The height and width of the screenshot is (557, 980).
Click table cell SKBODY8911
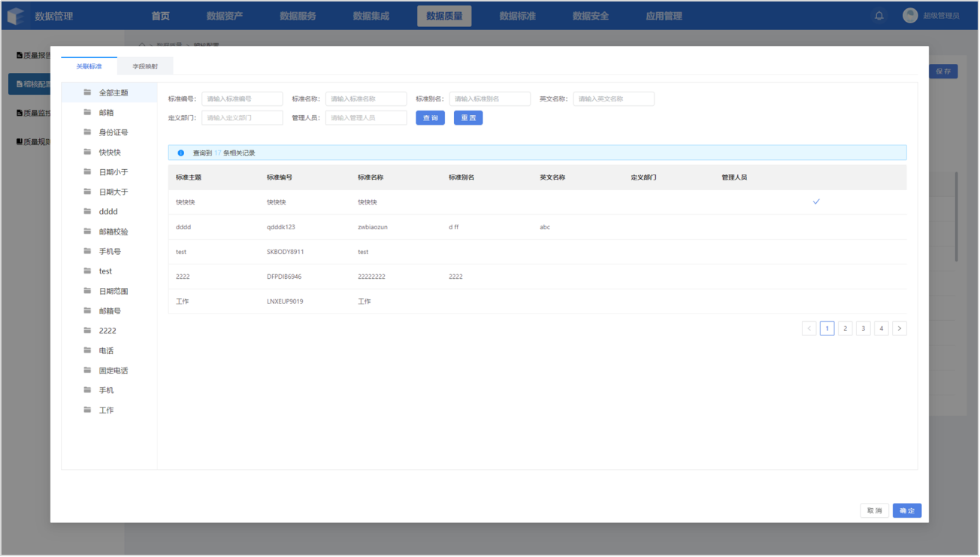point(286,252)
